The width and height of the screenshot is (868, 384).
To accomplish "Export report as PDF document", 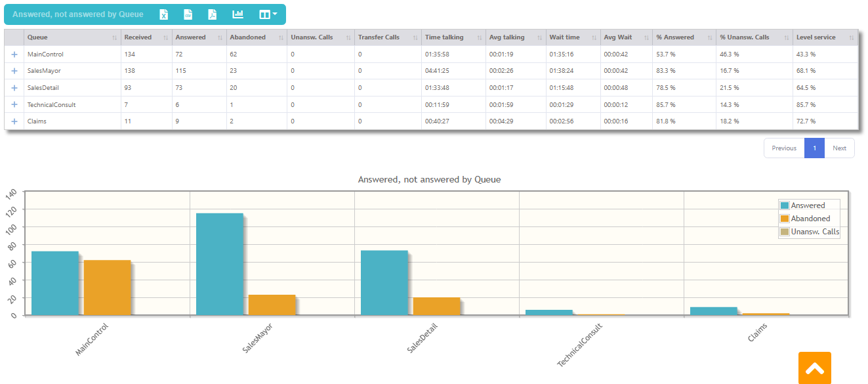I will tap(212, 14).
